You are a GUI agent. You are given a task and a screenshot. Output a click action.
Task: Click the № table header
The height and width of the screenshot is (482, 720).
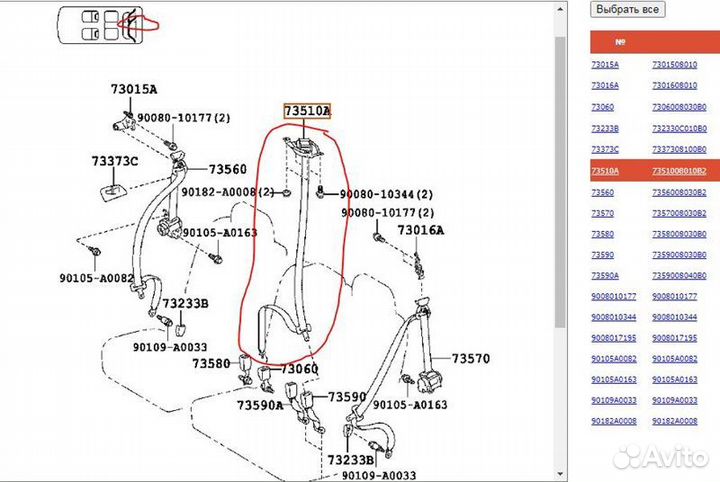point(620,42)
